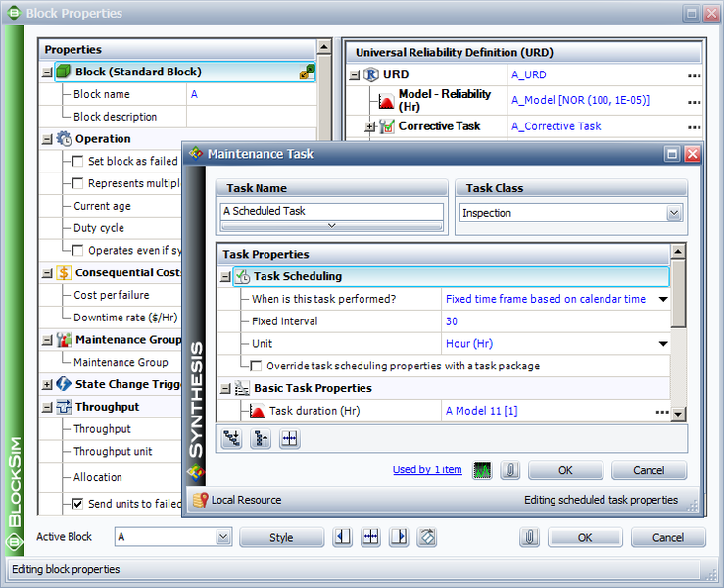724x588 pixels.
Task: Click the State Change Triggers lightning icon
Action: click(x=64, y=384)
